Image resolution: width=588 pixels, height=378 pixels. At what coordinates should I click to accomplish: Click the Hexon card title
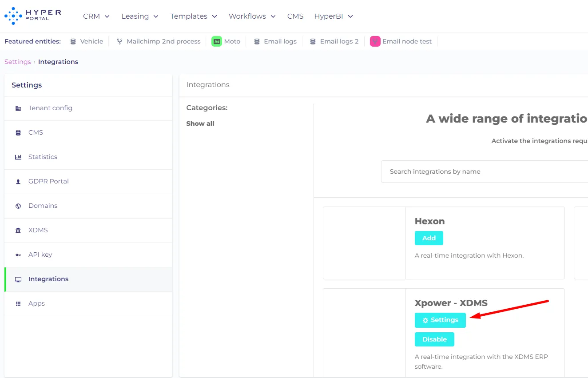[429, 221]
